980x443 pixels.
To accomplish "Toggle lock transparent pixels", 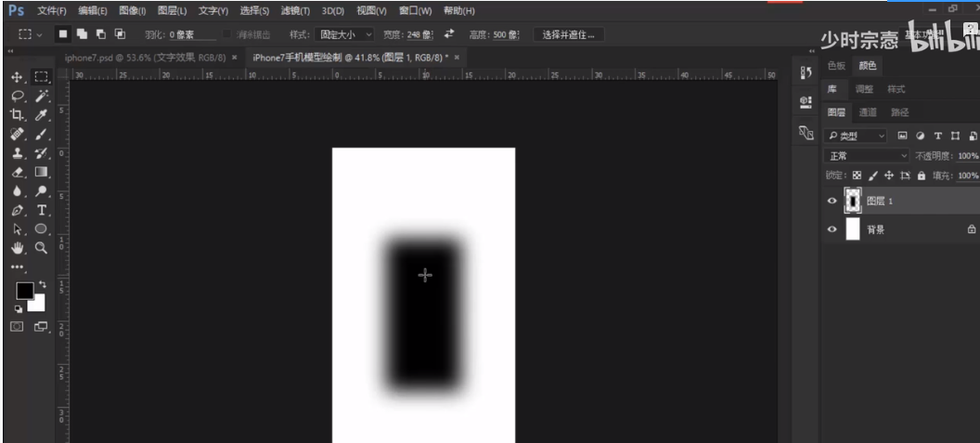I will [x=857, y=176].
